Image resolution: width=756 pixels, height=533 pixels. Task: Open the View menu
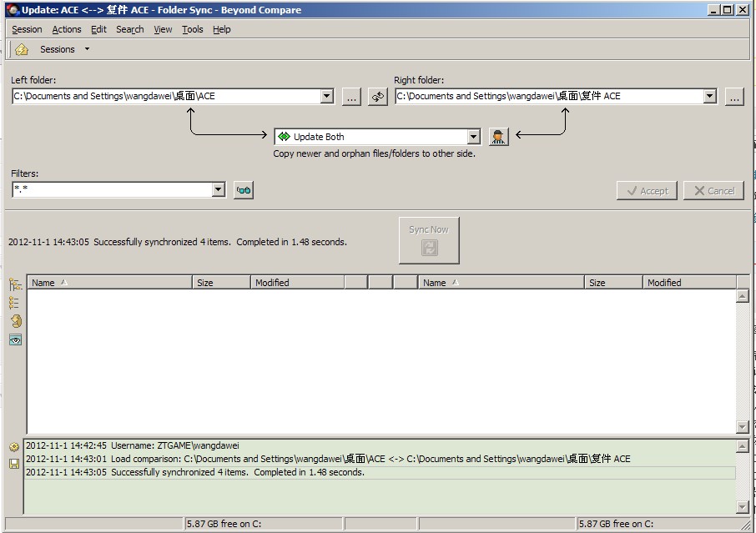tap(163, 29)
